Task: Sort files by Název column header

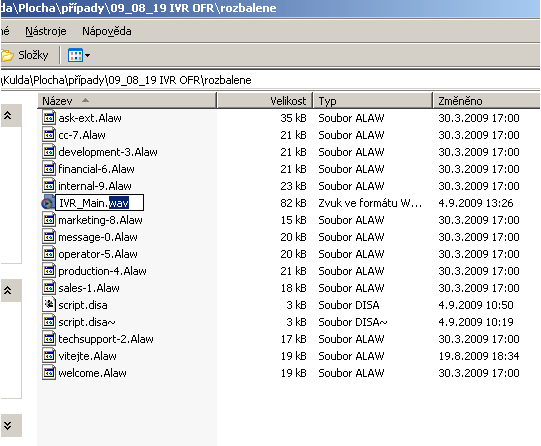Action: (127, 101)
